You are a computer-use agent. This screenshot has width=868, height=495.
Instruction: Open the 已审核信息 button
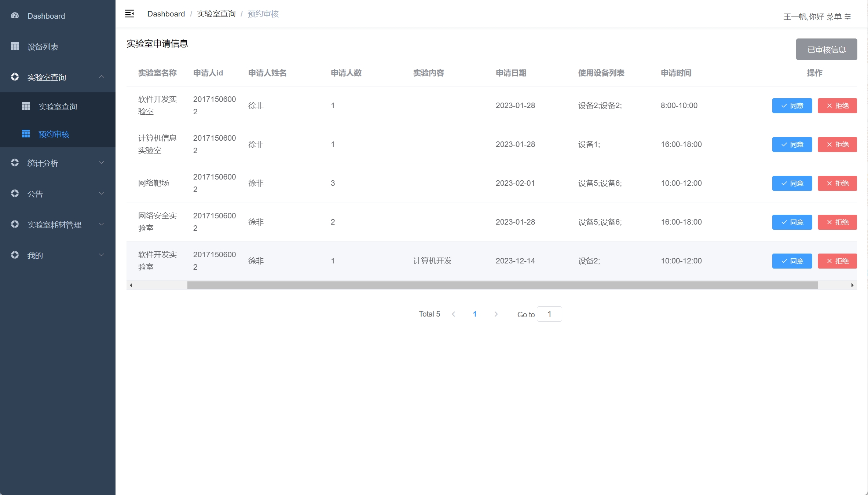[826, 49]
